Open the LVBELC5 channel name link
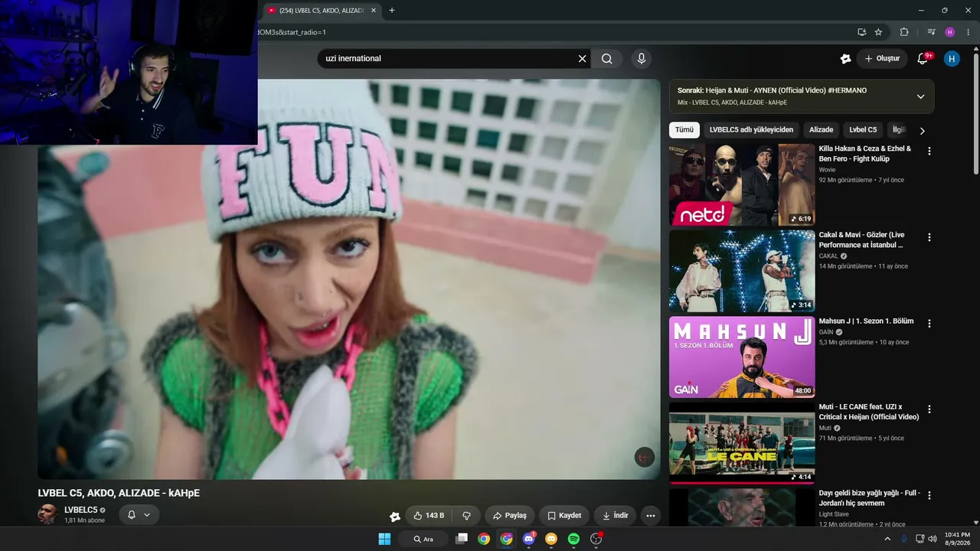This screenshot has height=551, width=980. pyautogui.click(x=80, y=510)
